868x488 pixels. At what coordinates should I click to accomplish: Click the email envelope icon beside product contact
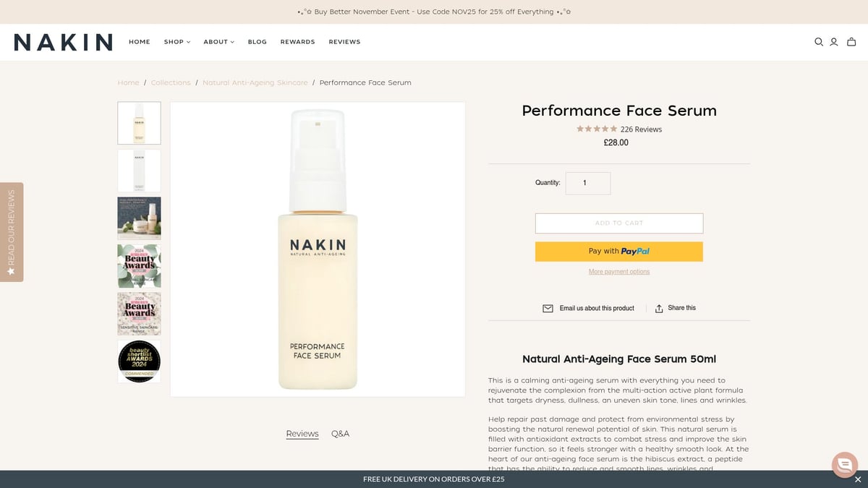pos(548,307)
